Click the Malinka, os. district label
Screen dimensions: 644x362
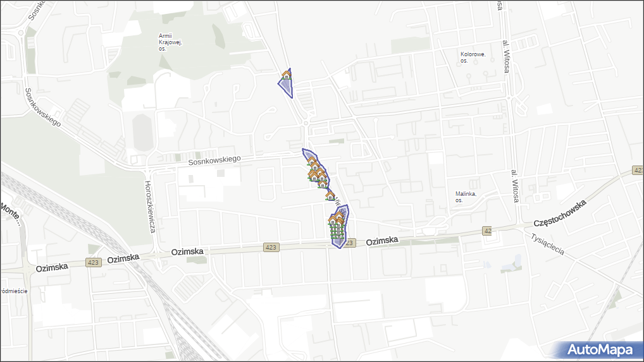coord(466,196)
